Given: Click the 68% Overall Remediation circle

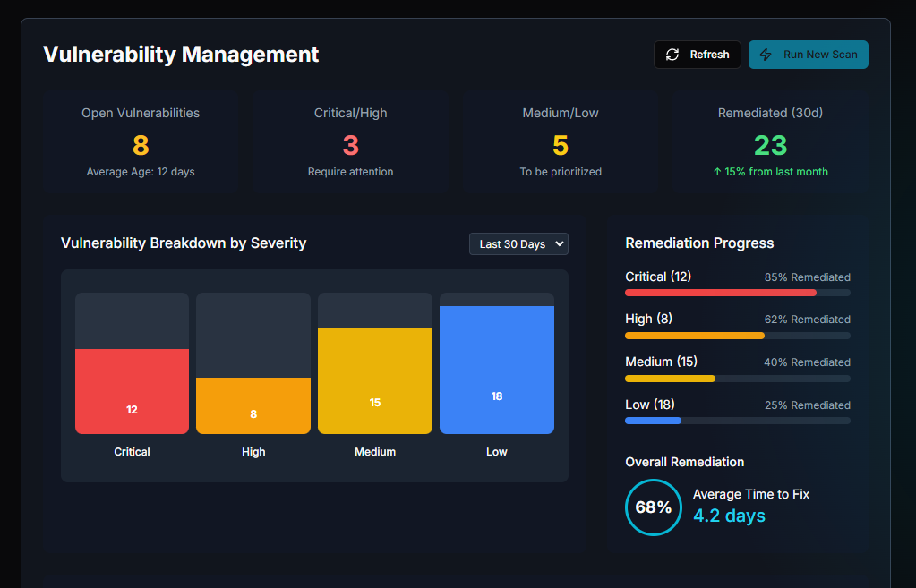Looking at the screenshot, I should pos(654,507).
